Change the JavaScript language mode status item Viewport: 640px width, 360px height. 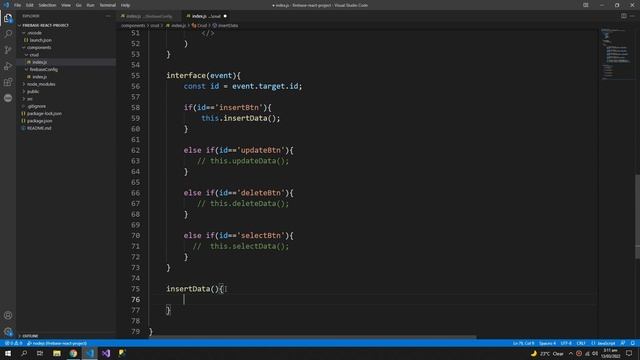[603, 343]
